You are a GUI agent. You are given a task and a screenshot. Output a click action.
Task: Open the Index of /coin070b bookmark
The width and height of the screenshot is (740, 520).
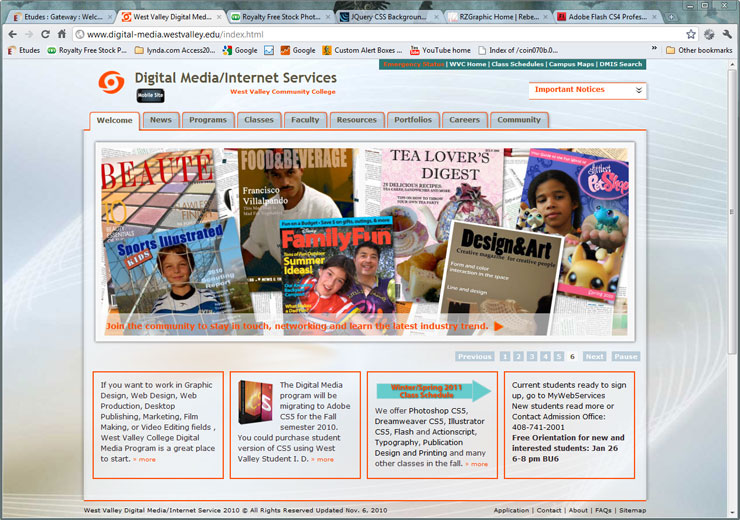pos(518,50)
